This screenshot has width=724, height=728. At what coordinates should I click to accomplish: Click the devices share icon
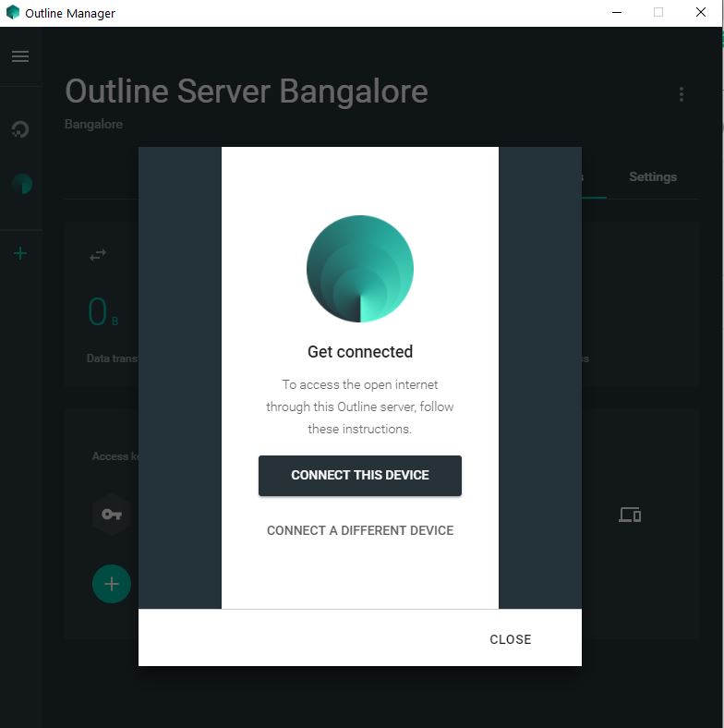pyautogui.click(x=630, y=515)
